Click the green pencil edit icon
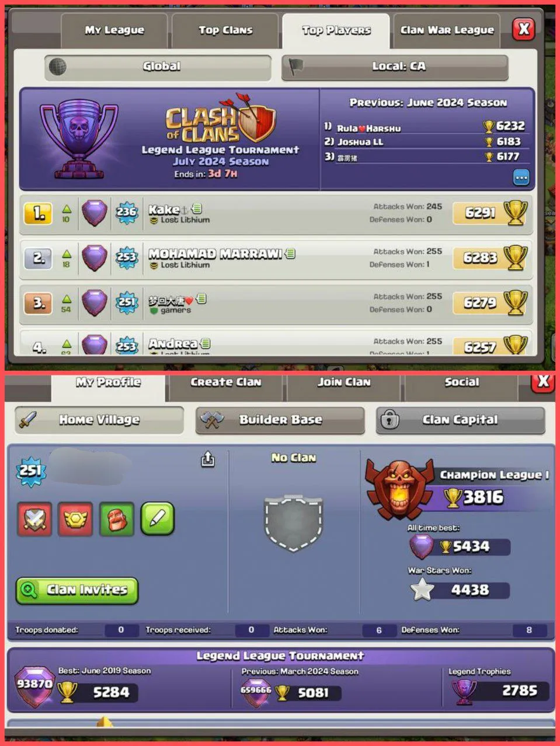This screenshot has width=560, height=746. click(x=158, y=518)
